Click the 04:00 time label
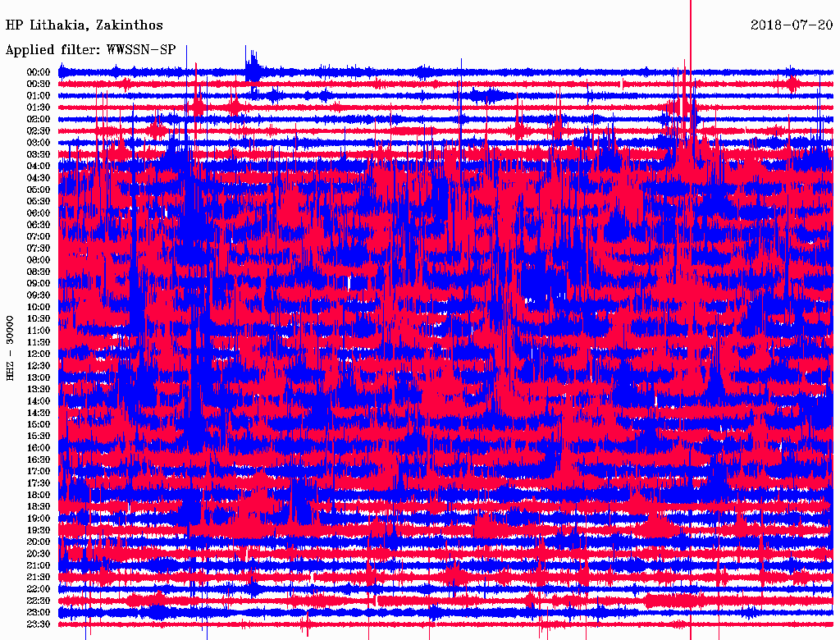 pyautogui.click(x=39, y=167)
